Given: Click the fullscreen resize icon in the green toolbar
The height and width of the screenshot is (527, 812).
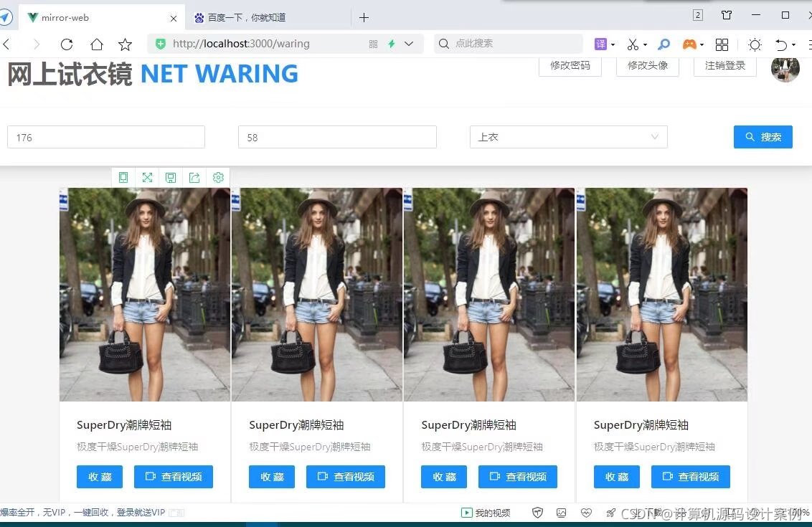Looking at the screenshot, I should point(147,177).
